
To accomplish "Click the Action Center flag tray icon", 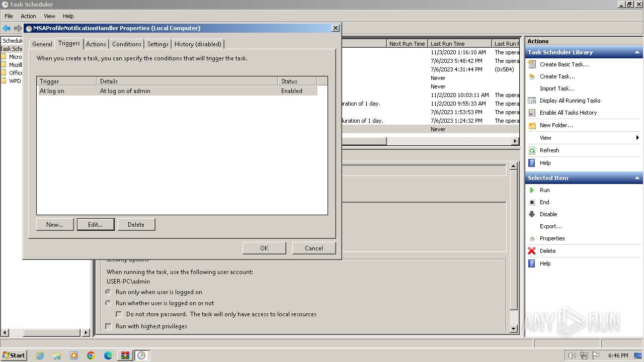I will point(596,355).
